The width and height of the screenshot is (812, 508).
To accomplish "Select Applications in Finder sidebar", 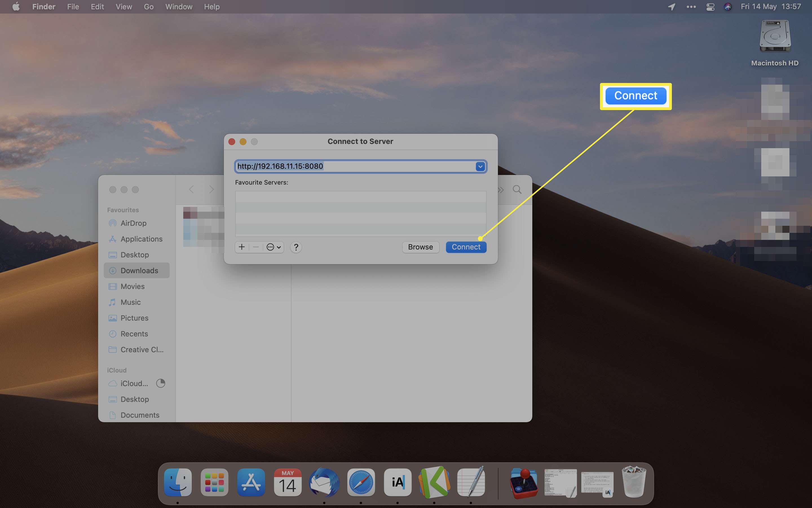I will [x=136, y=239].
